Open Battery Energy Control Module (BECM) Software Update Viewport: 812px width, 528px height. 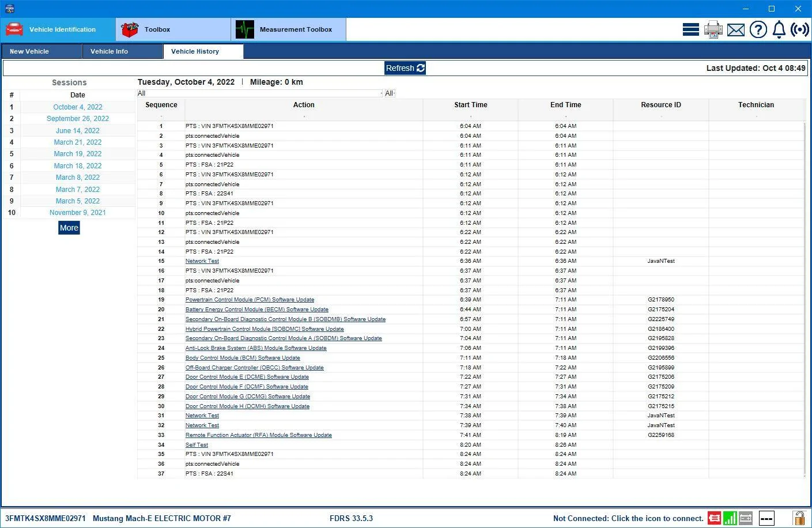pos(257,310)
